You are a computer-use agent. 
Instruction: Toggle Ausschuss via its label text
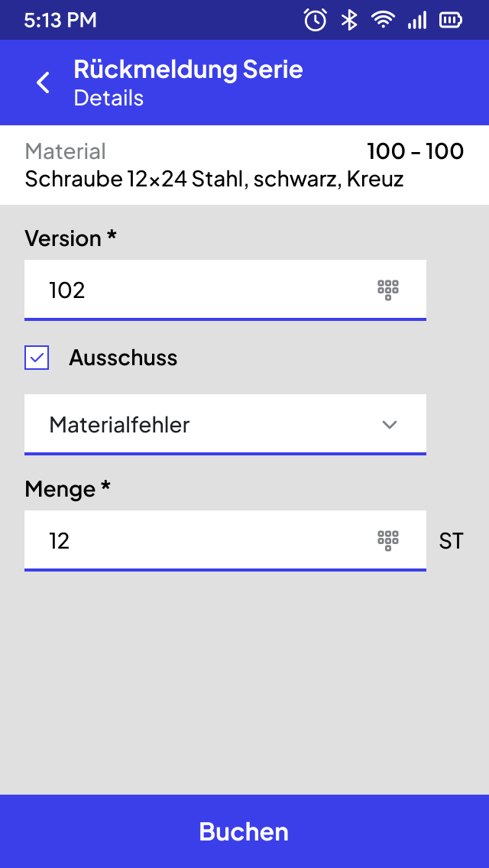tap(123, 358)
